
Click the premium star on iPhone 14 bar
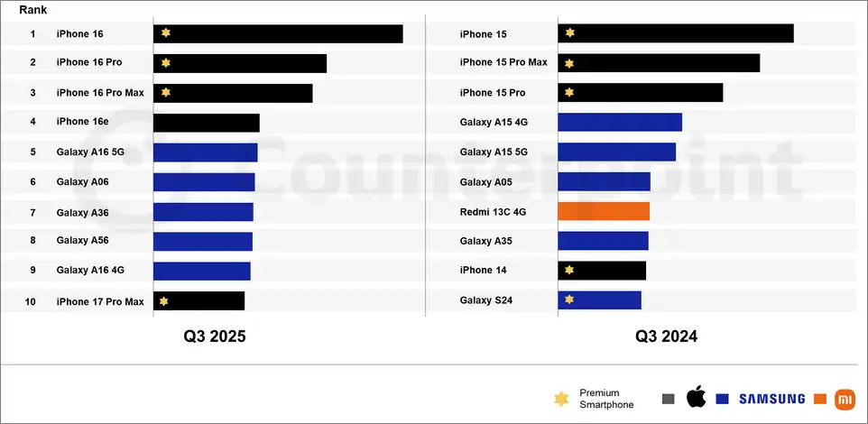pyautogui.click(x=569, y=270)
